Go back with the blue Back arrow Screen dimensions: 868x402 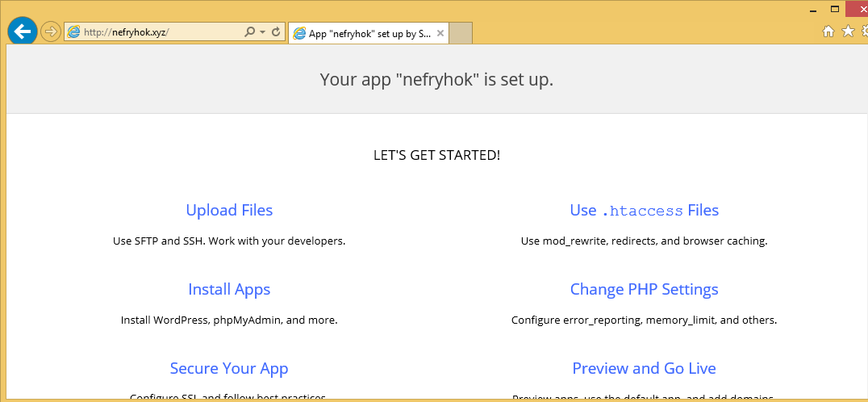(x=22, y=31)
